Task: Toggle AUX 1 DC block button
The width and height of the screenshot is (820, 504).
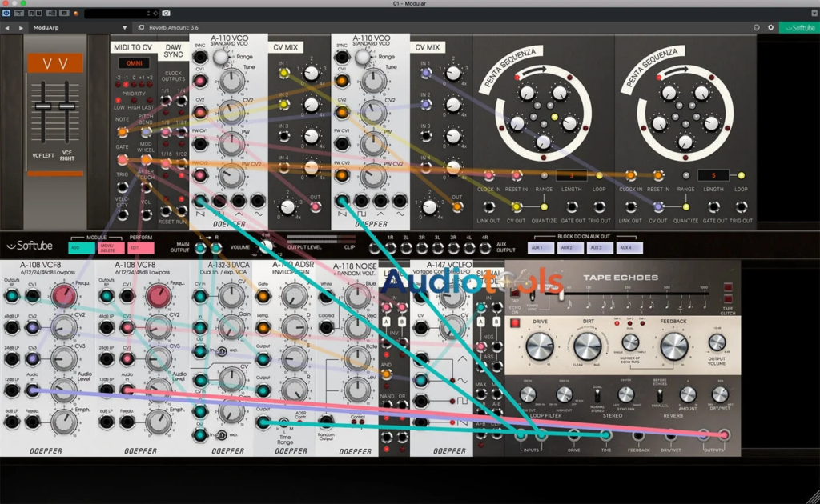Action: tap(541, 247)
